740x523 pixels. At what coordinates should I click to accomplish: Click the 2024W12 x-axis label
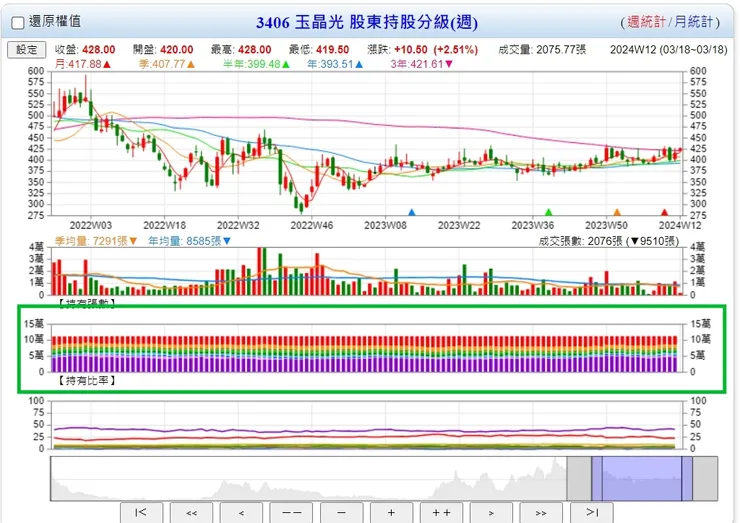point(680,225)
